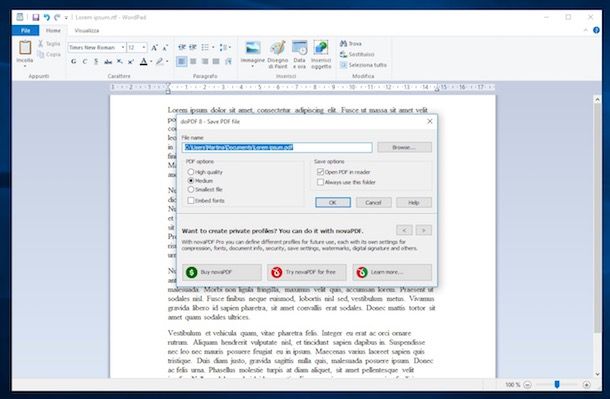Click OK in the Save PDF dialog
Viewport: 610px width, 399px height.
333,202
